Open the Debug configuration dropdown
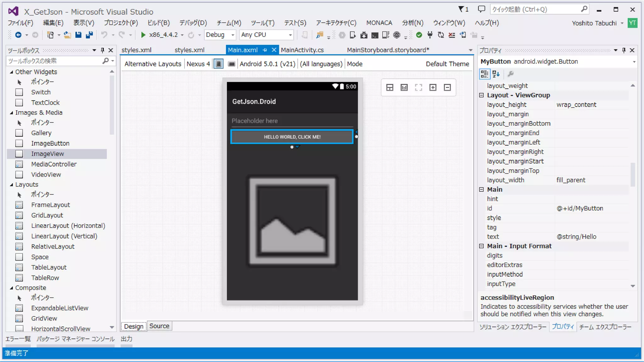Image resolution: width=644 pixels, height=362 pixels. 233,35
